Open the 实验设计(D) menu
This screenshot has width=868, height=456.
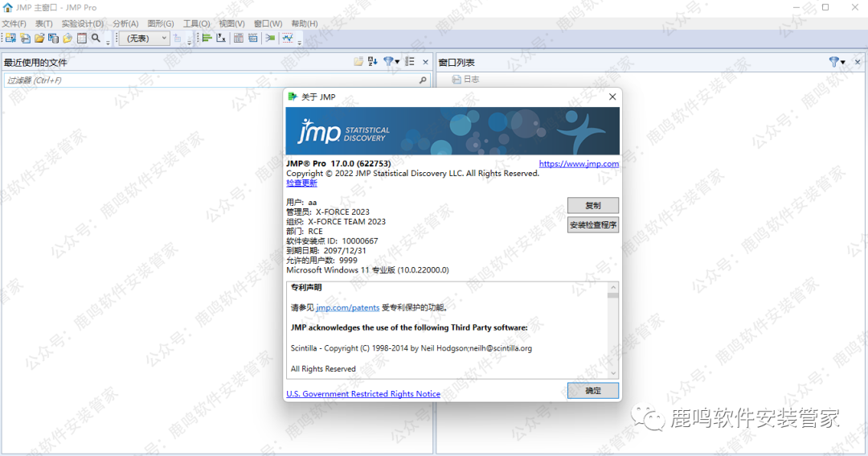click(x=82, y=23)
